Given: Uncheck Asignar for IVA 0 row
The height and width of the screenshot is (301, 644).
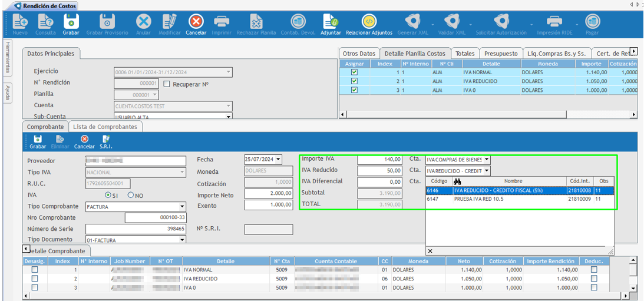Looking at the screenshot, I should pyautogui.click(x=355, y=90).
